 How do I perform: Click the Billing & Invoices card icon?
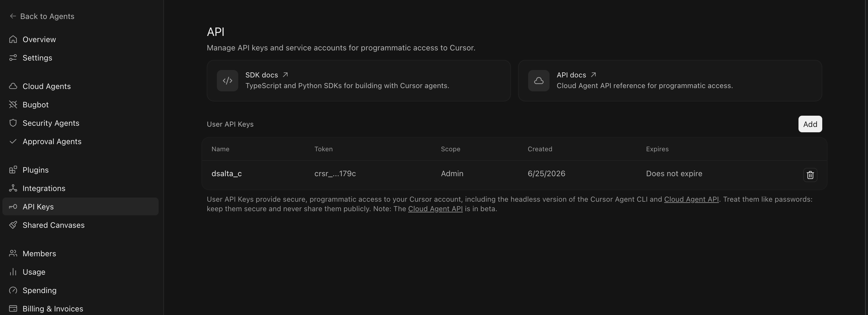click(x=13, y=308)
